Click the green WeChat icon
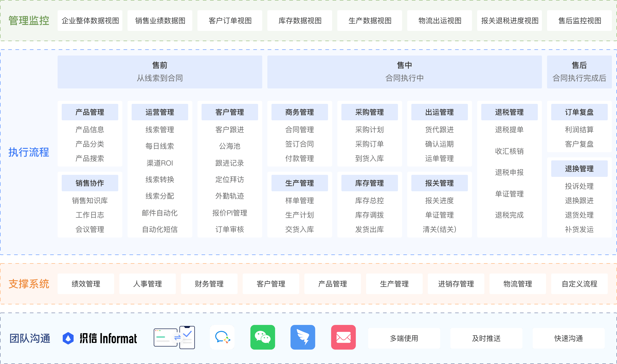 pyautogui.click(x=262, y=337)
